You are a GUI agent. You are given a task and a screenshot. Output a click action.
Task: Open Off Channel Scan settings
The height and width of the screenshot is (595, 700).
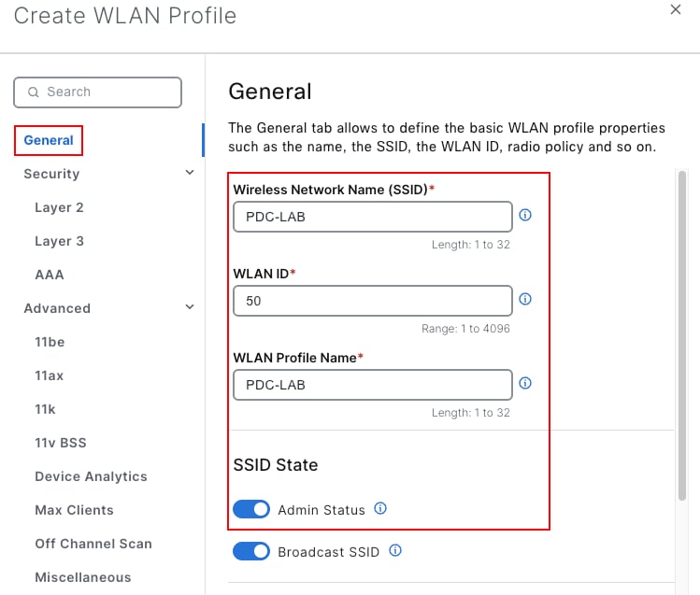(x=93, y=544)
